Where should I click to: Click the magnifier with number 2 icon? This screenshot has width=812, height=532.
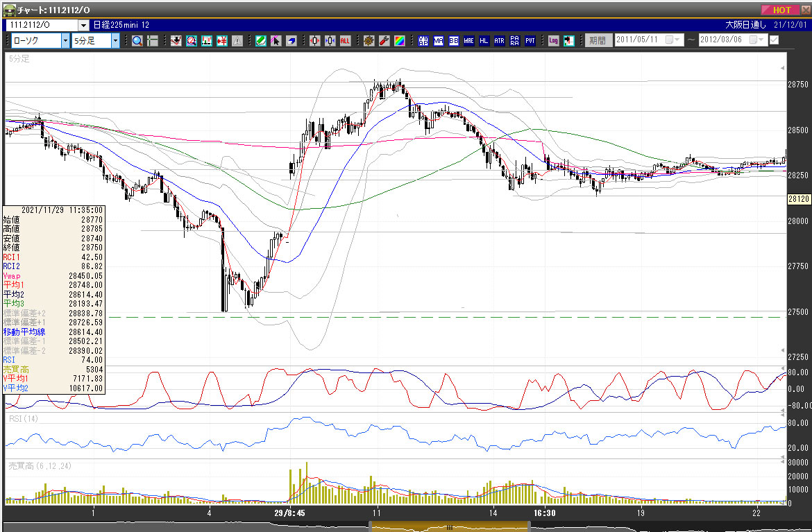pyautogui.click(x=191, y=41)
